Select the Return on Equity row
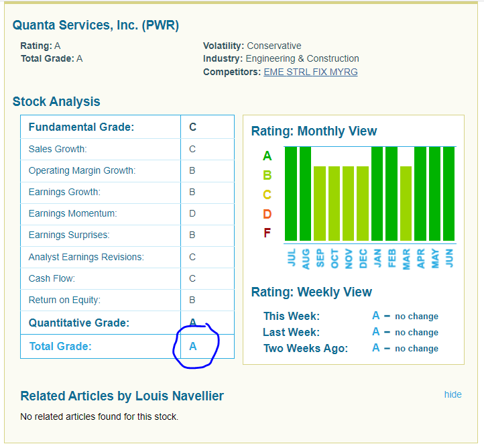Image resolution: width=484 pixels, height=448 pixels. pos(64,300)
